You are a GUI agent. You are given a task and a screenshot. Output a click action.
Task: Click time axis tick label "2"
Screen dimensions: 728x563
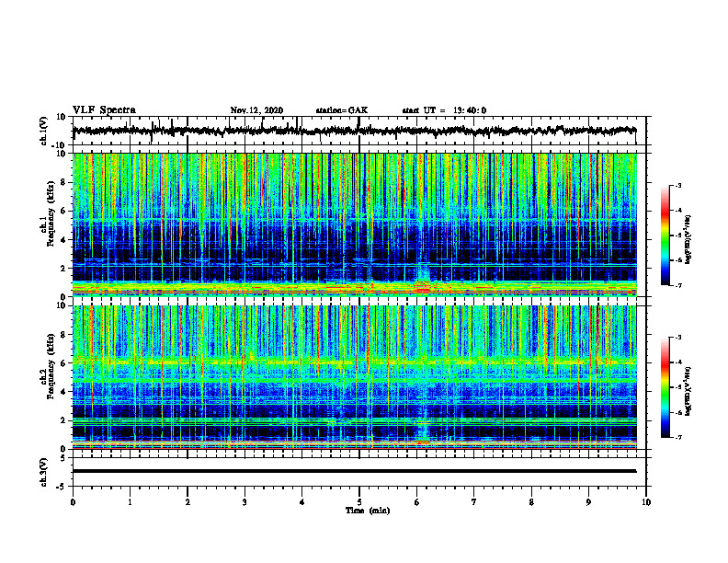188,502
